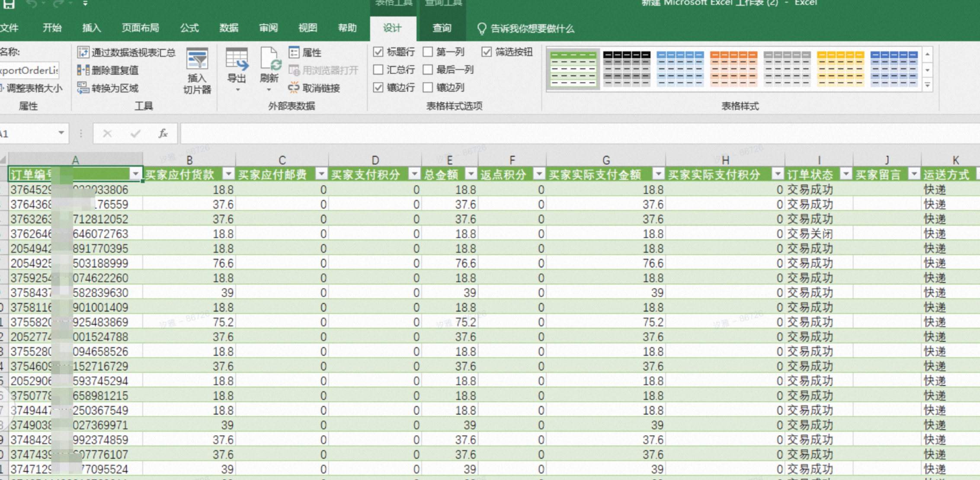Click Summarize with PivotTable (通过数据透视表汇总)
Image resolution: width=980 pixels, height=480 pixels.
click(126, 53)
